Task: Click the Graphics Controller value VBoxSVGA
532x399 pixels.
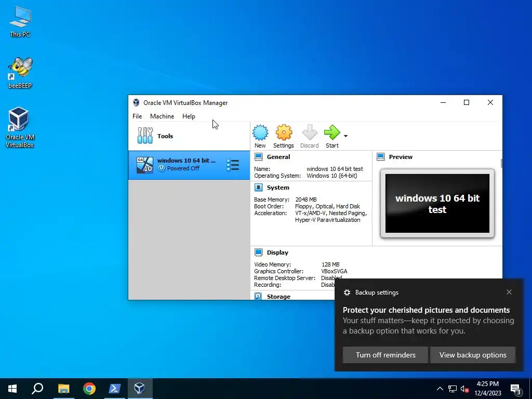Action: (334, 271)
